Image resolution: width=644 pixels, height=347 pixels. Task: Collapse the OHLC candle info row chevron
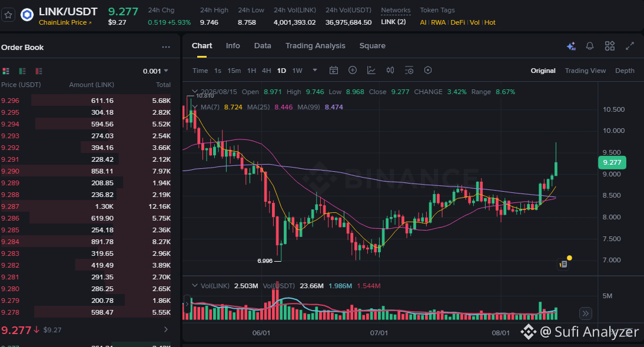pyautogui.click(x=195, y=92)
